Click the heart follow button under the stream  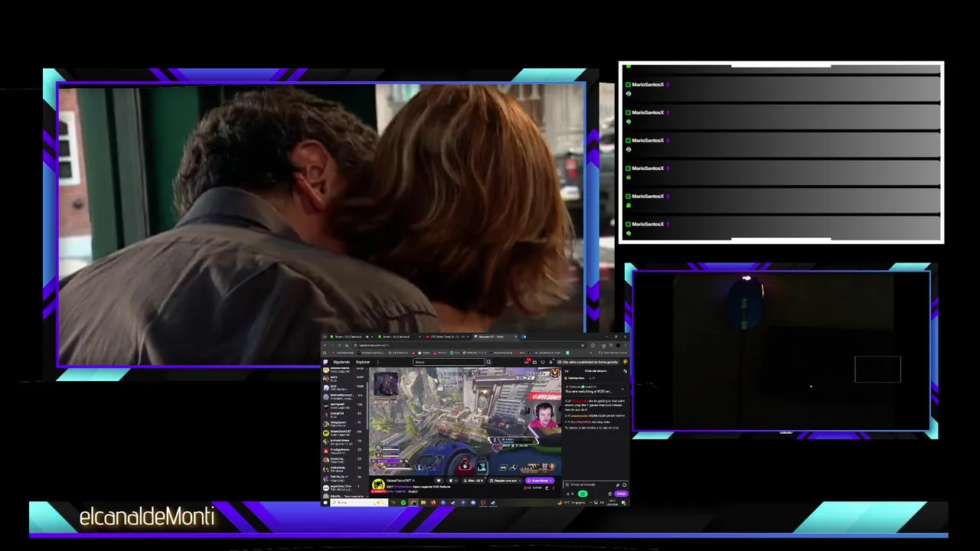tap(439, 481)
